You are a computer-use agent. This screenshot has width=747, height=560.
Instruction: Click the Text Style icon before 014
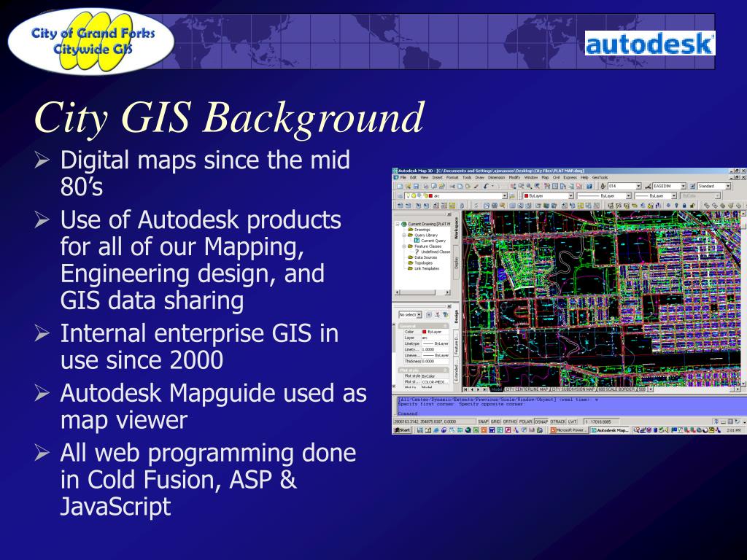tap(603, 186)
